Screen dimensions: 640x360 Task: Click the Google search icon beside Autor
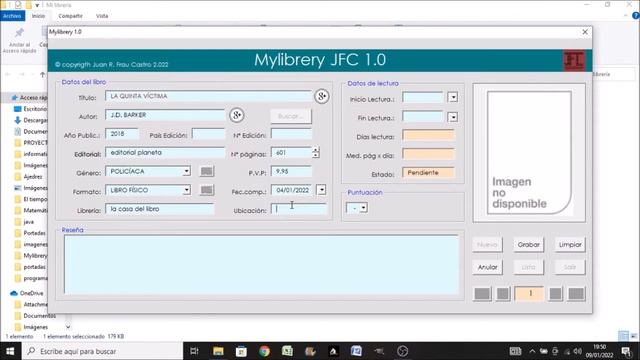tap(237, 115)
